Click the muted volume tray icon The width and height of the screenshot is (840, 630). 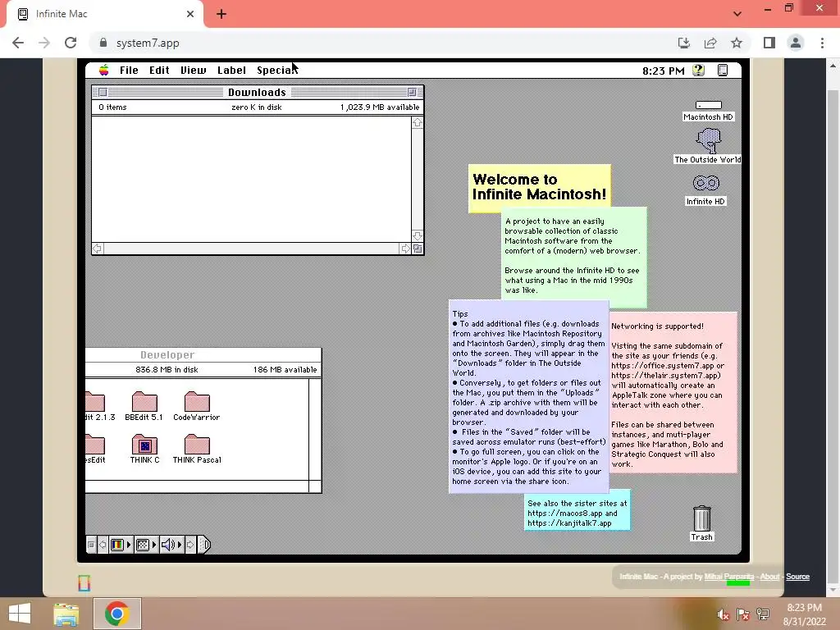[724, 614]
